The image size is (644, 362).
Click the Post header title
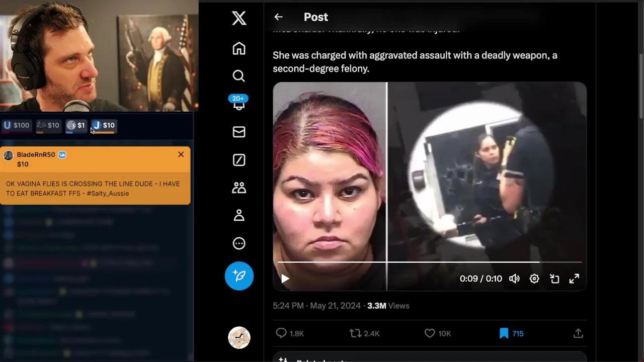point(316,17)
